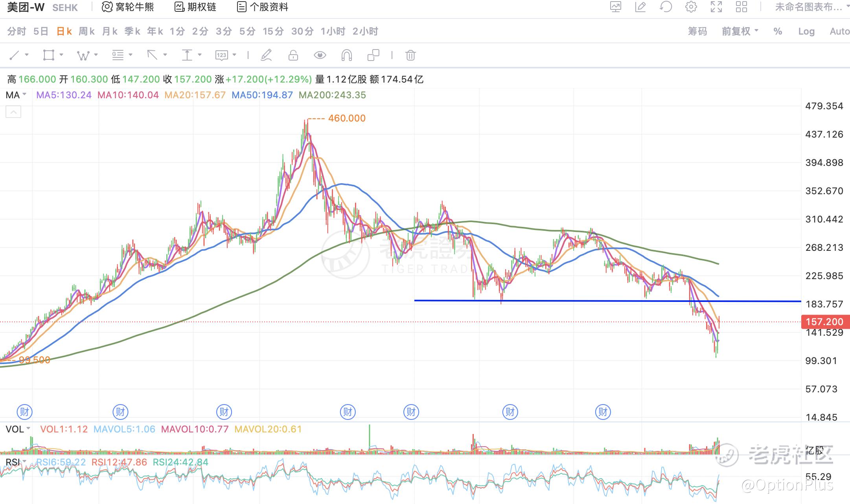Expand the measure tool dropdown arrow
Viewport: 850px width, 504px height.
tap(200, 55)
